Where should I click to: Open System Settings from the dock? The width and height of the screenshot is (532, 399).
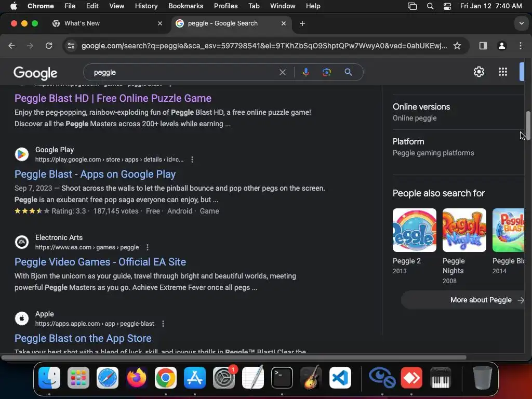pyautogui.click(x=224, y=378)
